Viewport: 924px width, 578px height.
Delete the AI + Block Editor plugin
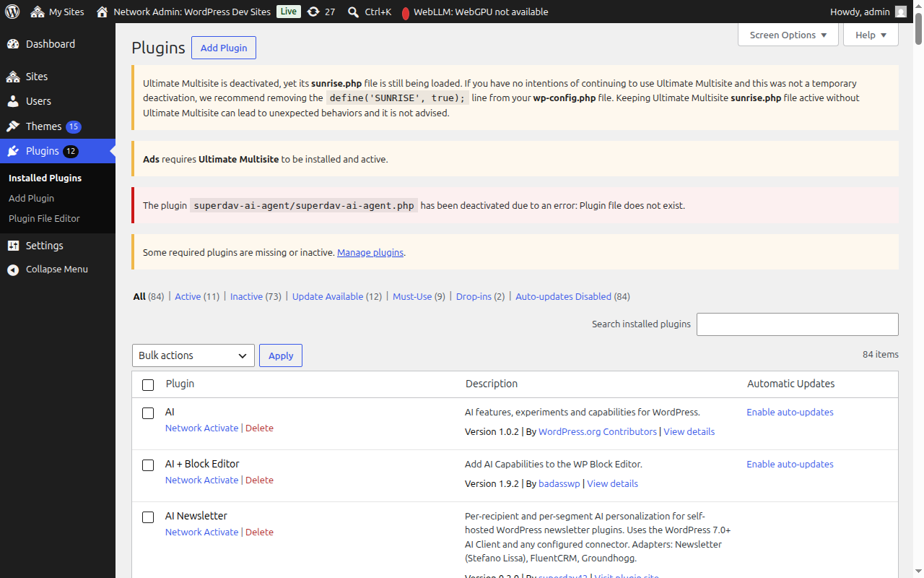259,480
